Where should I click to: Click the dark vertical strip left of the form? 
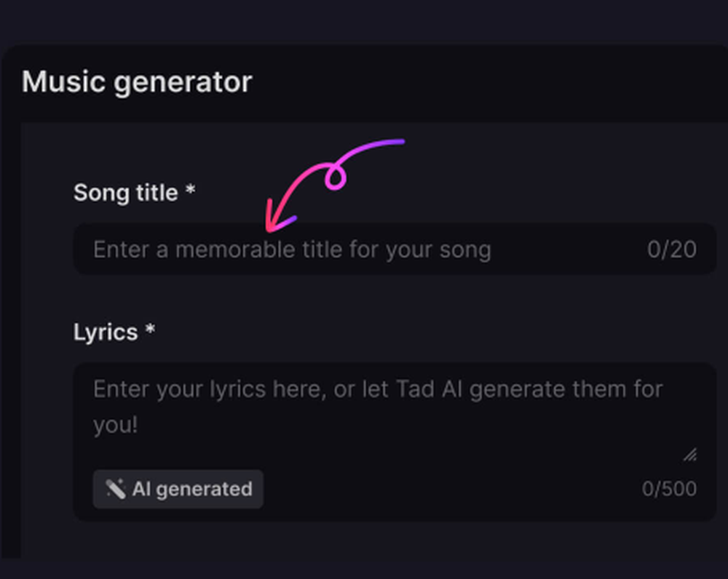[x=11, y=340]
